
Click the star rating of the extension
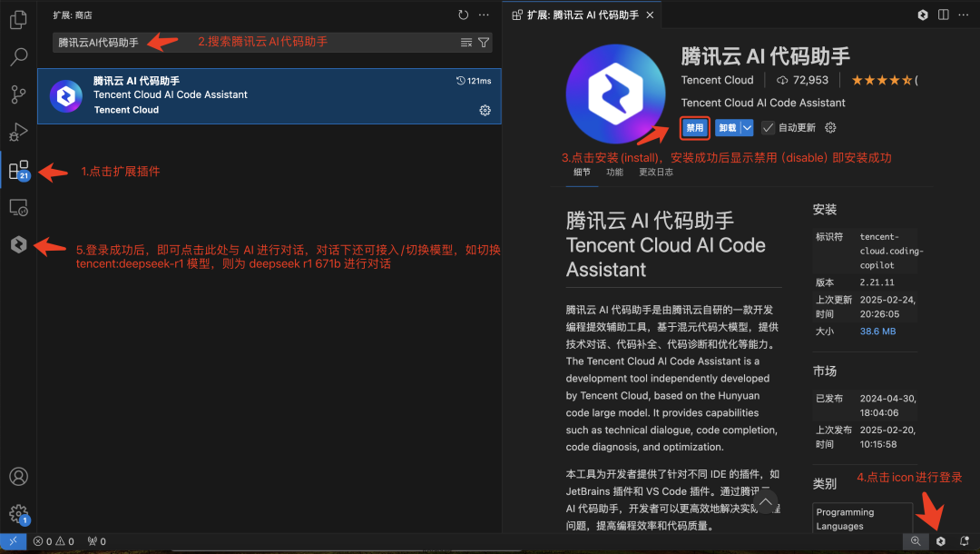tap(884, 80)
